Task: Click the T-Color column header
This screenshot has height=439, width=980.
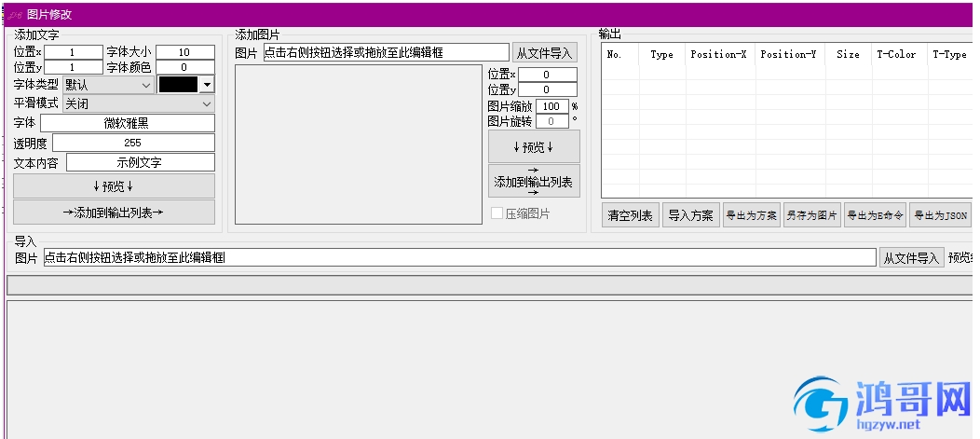Action: 899,54
